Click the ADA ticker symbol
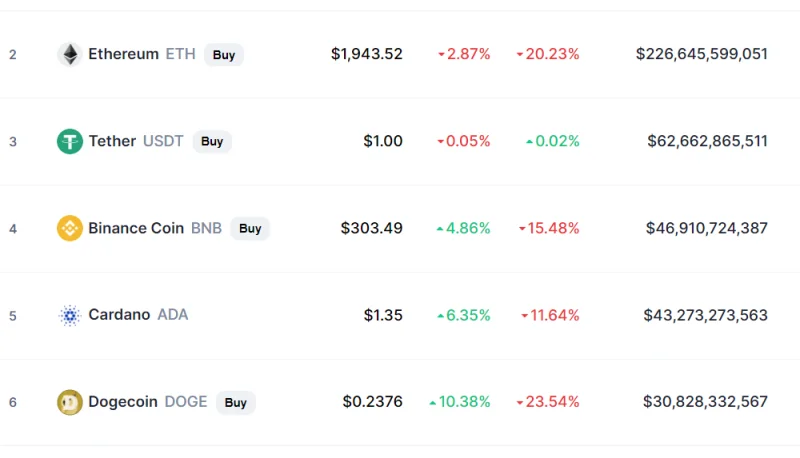The image size is (800, 458). pos(173,315)
